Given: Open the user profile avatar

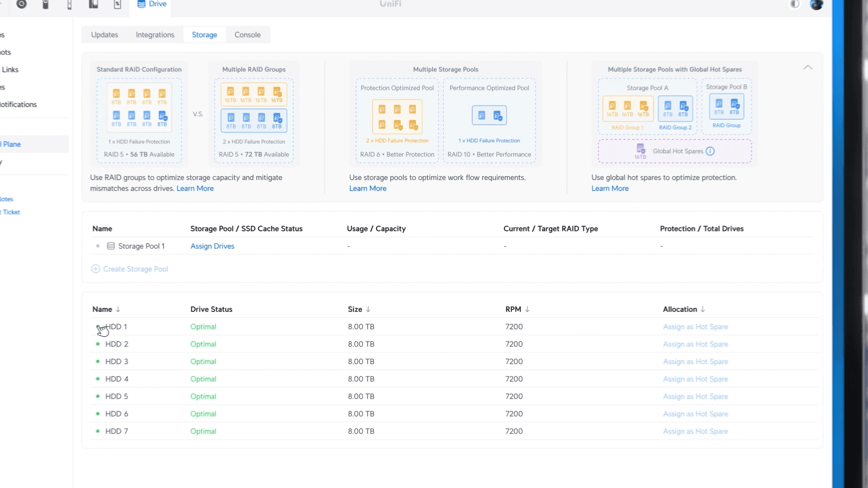Looking at the screenshot, I should pyautogui.click(x=816, y=5).
